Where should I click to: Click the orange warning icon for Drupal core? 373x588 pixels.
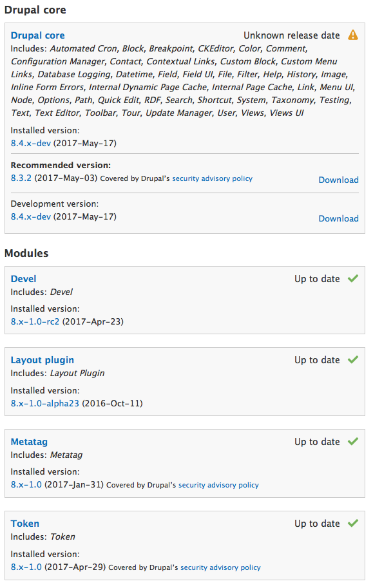(x=353, y=35)
